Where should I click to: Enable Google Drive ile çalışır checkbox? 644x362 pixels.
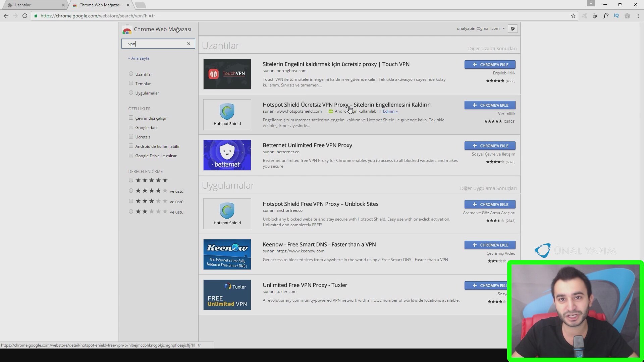coord(131,155)
